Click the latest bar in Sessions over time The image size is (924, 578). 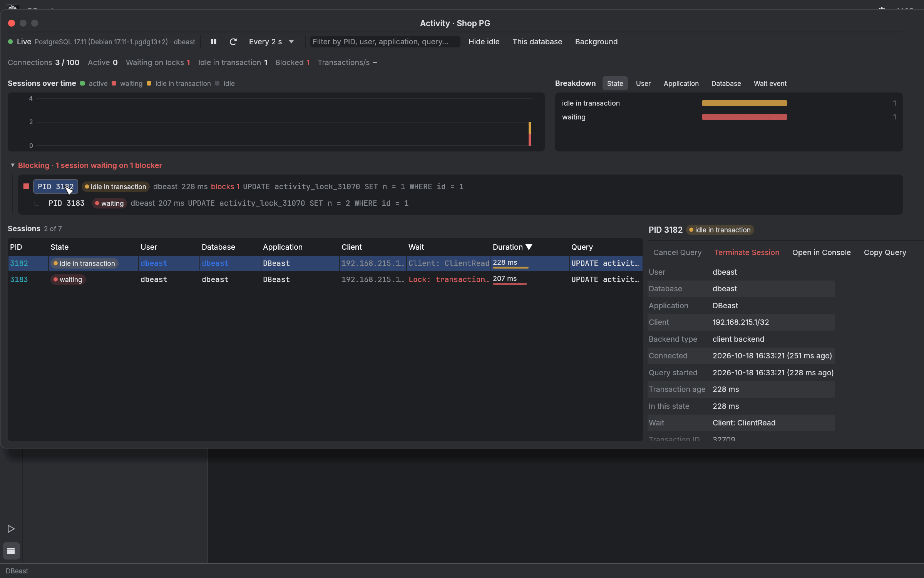530,134
